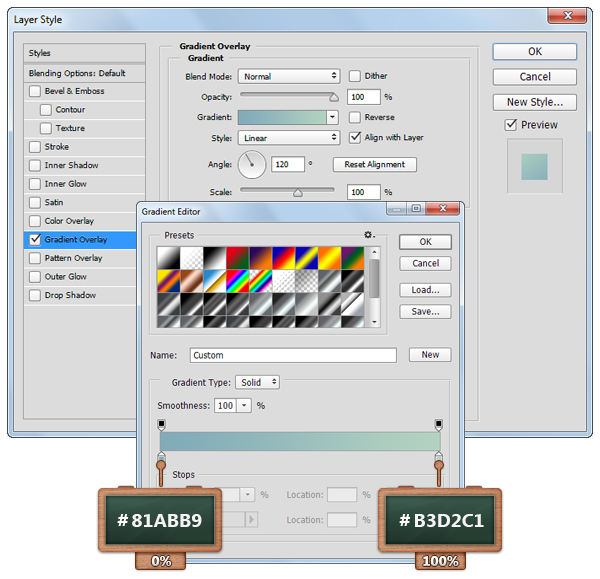This screenshot has height=579, width=600.
Task: Open the presets gear menu
Action: [369, 235]
